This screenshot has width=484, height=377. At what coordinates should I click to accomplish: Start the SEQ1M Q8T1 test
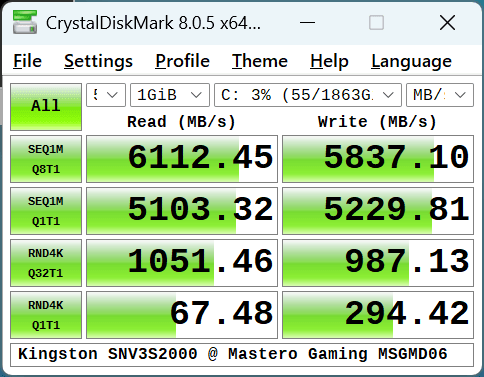(x=46, y=159)
